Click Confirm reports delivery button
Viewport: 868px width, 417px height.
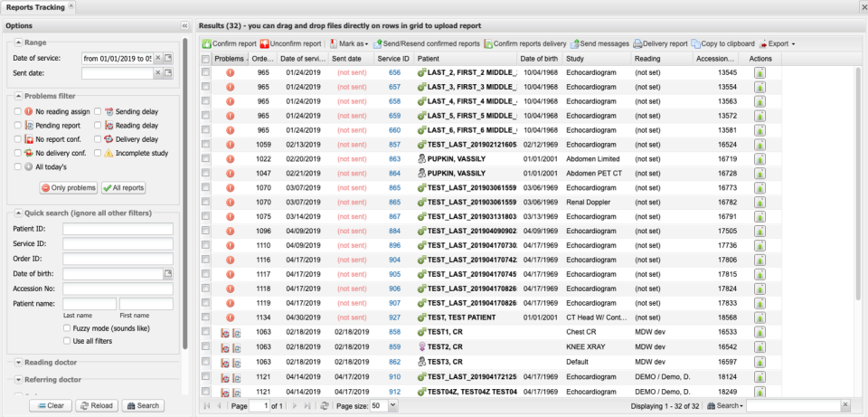pos(525,43)
